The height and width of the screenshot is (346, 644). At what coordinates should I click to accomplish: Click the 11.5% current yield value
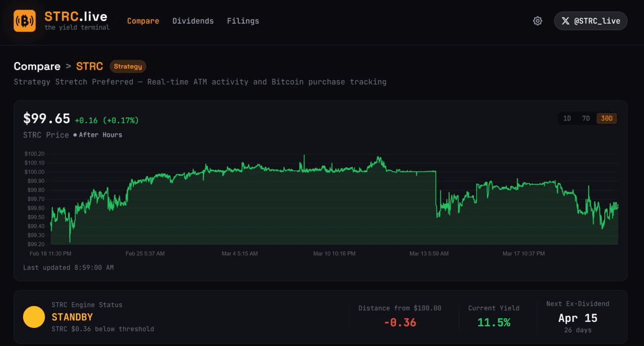(494, 322)
